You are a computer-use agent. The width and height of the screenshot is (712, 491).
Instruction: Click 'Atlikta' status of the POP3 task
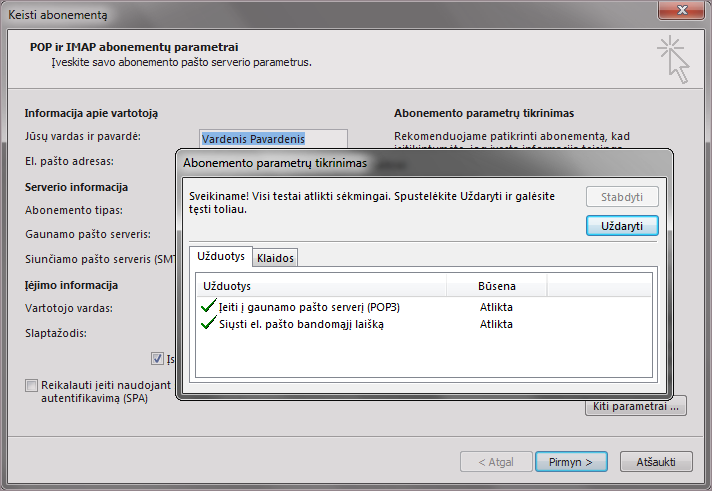tap(496, 307)
